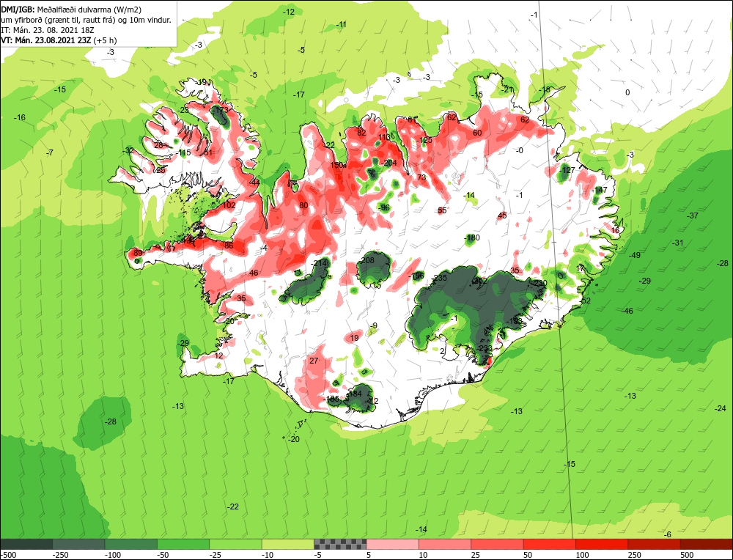This screenshot has height=560, width=733.
Task: Select dark red swatch between 250 and 500
Action: pos(655,544)
